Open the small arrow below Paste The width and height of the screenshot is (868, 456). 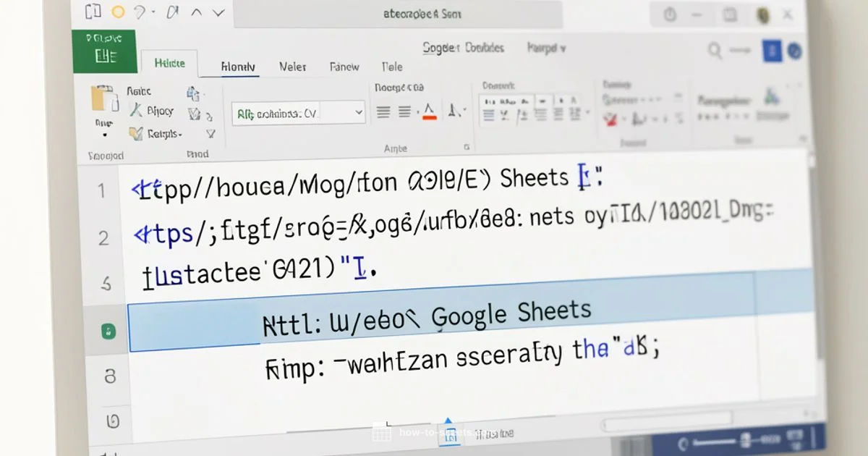(105, 135)
